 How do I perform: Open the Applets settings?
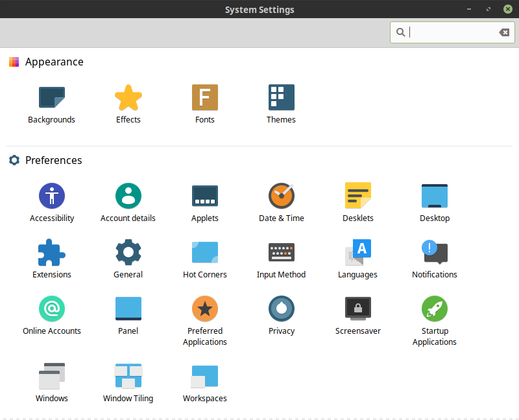point(205,196)
